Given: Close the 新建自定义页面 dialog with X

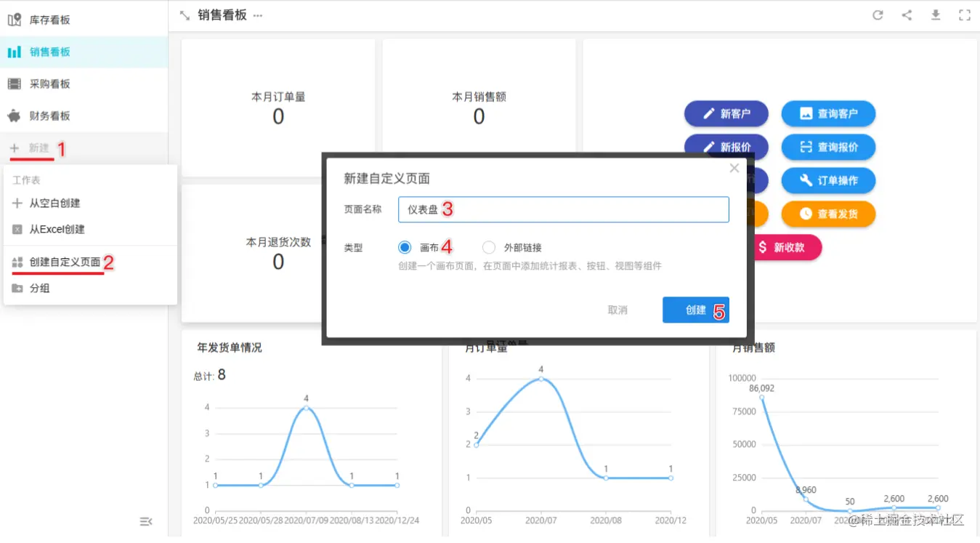Looking at the screenshot, I should click(x=734, y=168).
